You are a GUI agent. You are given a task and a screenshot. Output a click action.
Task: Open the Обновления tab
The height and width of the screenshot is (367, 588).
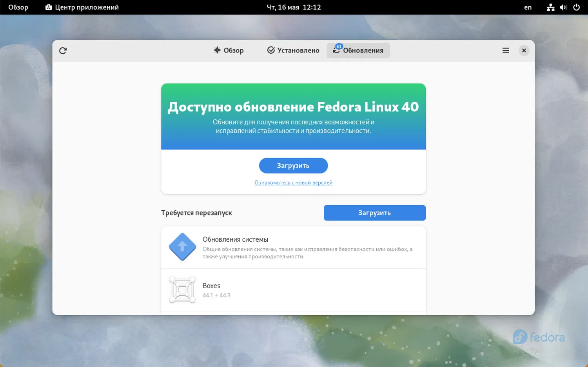tap(358, 51)
